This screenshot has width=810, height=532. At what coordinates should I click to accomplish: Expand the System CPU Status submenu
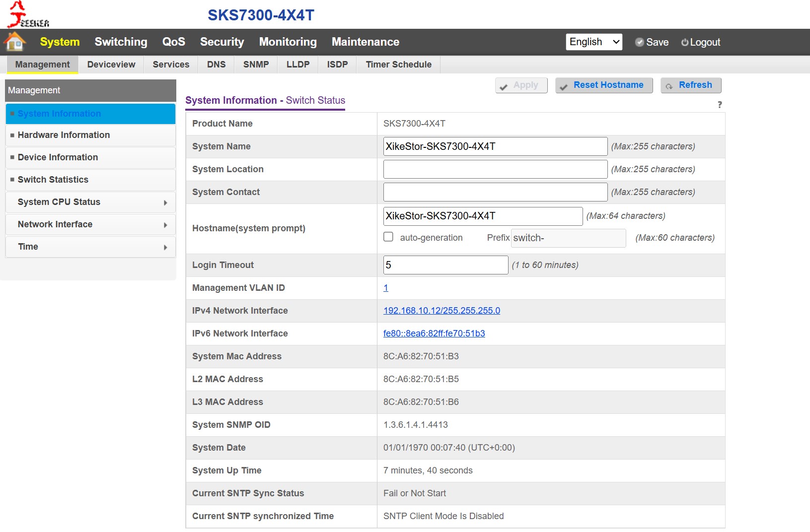click(90, 202)
